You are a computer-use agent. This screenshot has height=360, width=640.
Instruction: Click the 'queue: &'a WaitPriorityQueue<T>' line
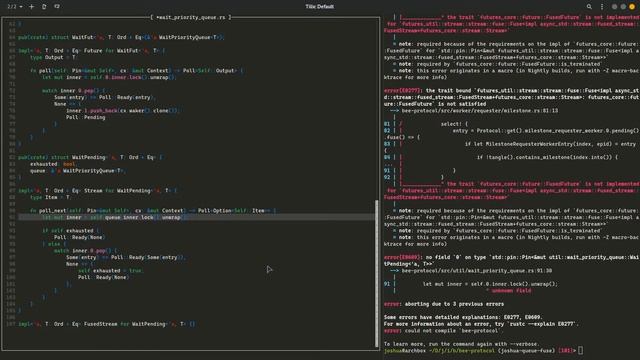click(x=78, y=171)
